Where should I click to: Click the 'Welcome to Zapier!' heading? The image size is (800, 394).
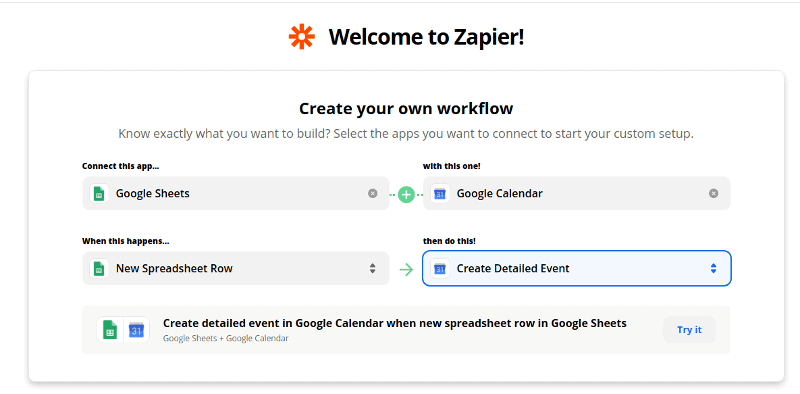[x=426, y=37]
